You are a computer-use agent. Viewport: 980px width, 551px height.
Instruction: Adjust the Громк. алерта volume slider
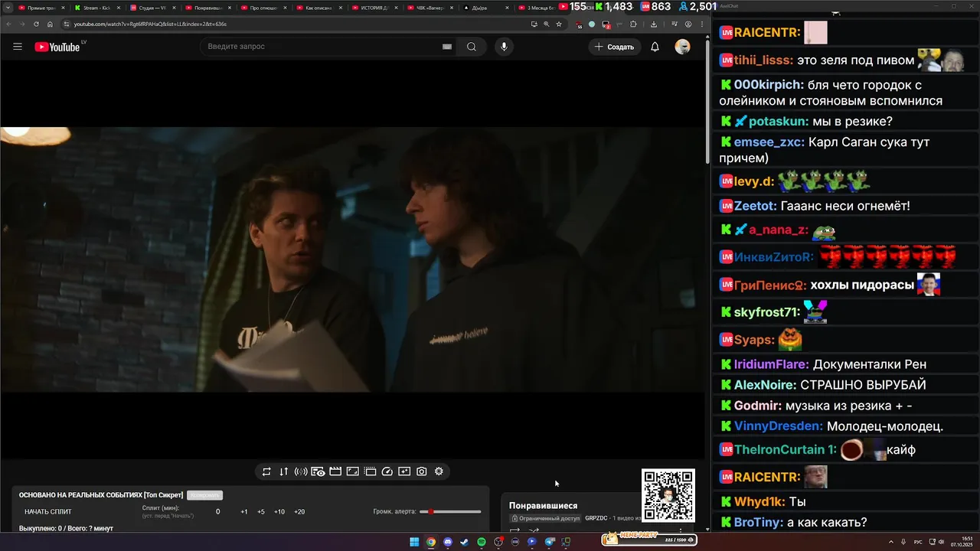coord(451,511)
